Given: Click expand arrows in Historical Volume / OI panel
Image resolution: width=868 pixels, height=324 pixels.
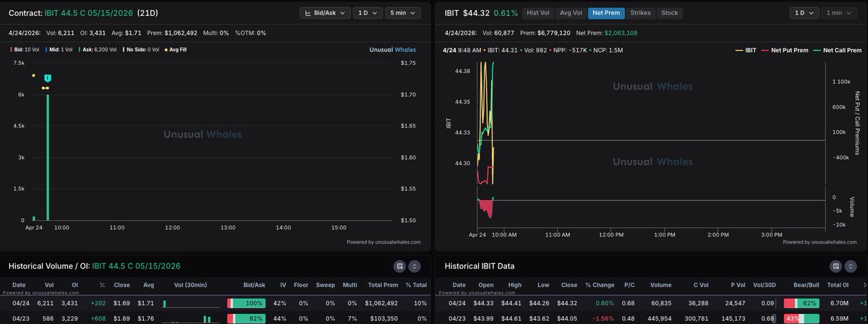Looking at the screenshot, I should [x=414, y=266].
